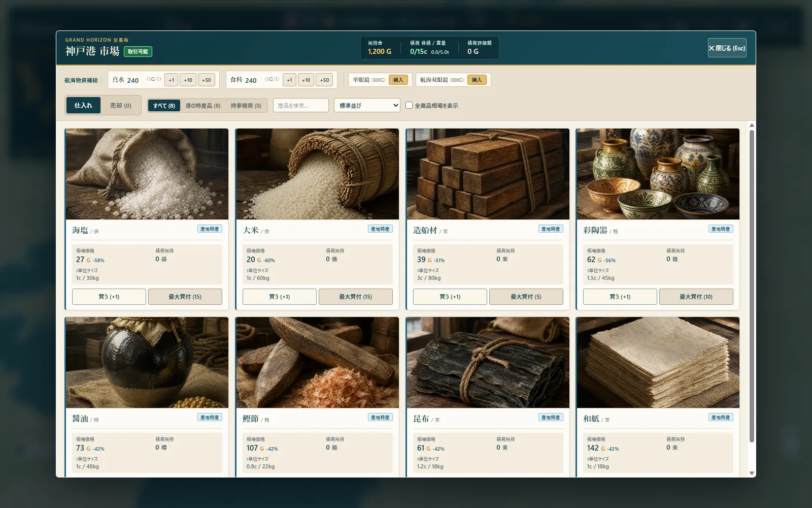This screenshot has height=508, width=812.
Task: Max purchase 造船材 with 最大買付 (5)
Action: click(526, 297)
